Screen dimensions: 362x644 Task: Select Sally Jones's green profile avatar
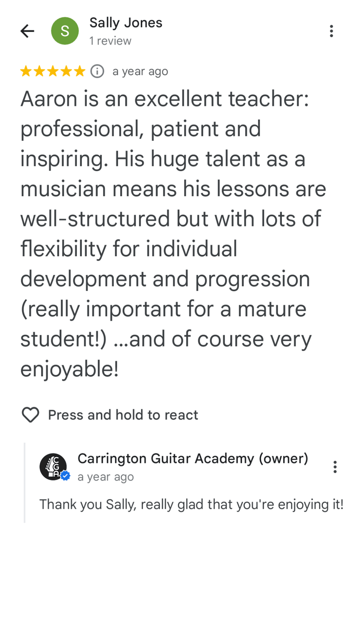(x=65, y=31)
